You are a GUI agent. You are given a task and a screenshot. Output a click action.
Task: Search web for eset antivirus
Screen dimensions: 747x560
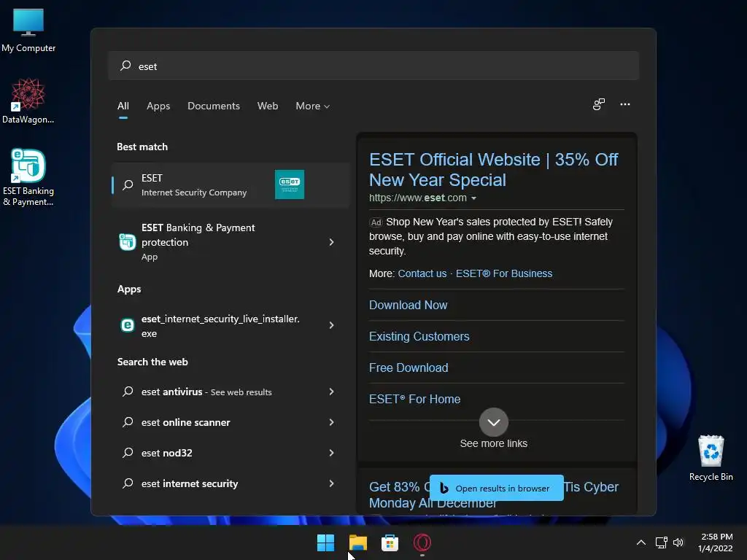coord(231,392)
